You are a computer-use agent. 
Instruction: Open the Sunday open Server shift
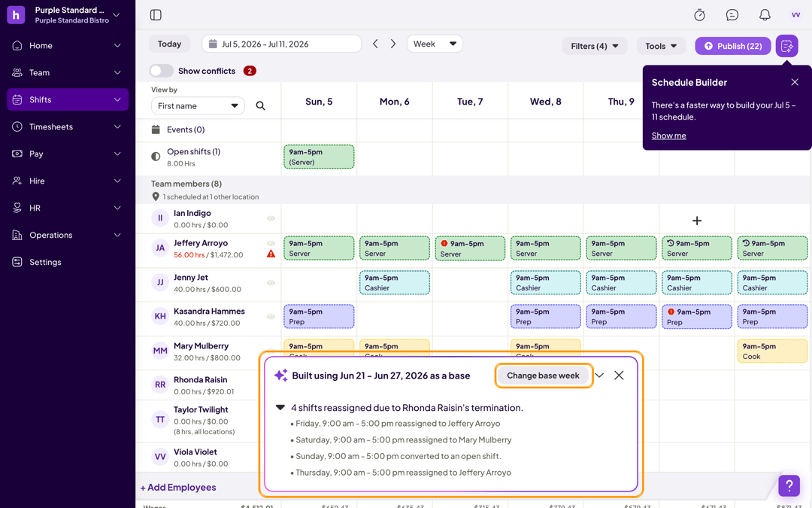click(x=319, y=157)
